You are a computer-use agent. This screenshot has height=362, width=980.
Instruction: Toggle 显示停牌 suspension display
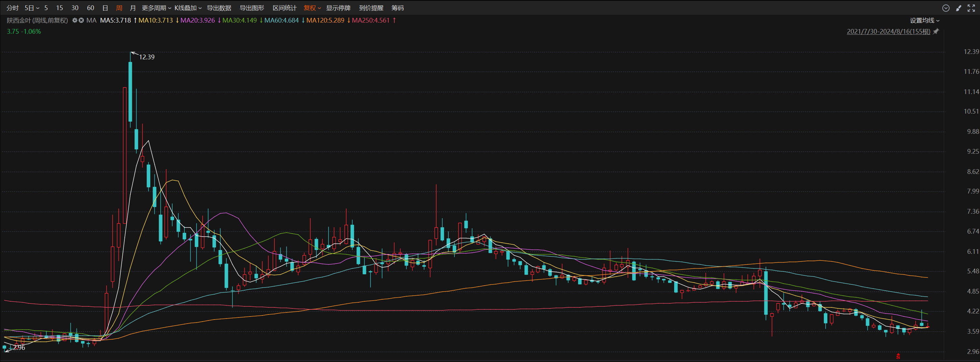coord(338,8)
